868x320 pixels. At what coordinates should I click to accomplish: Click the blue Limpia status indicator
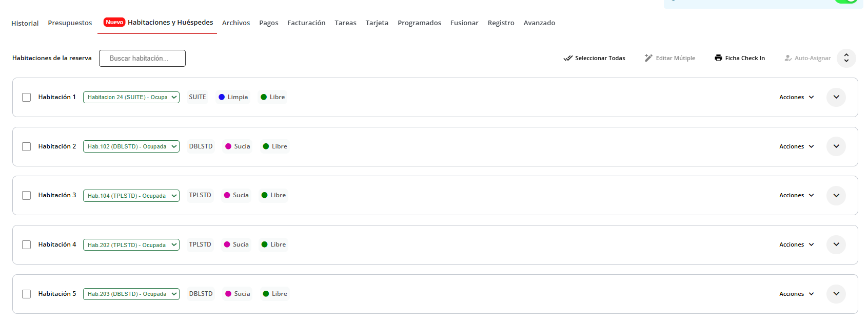(222, 97)
